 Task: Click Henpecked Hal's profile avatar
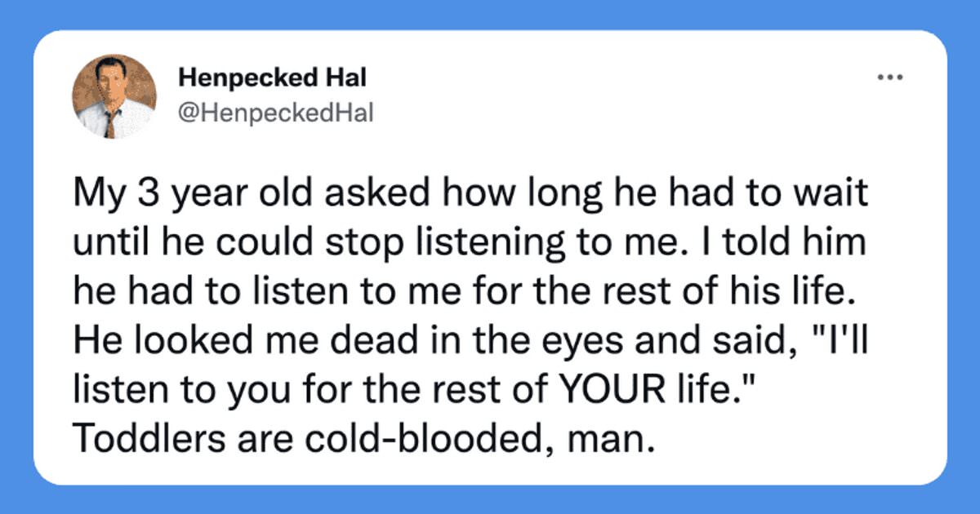pyautogui.click(x=114, y=96)
